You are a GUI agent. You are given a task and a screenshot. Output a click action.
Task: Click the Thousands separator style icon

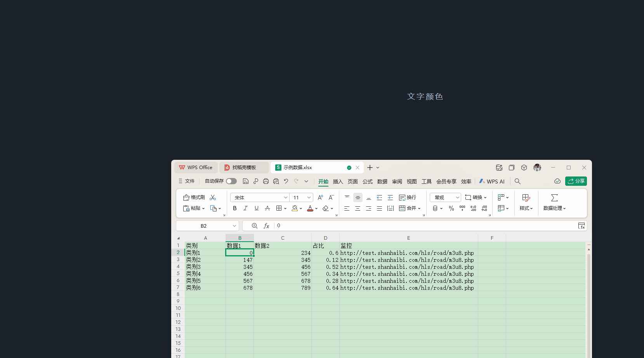tap(462, 208)
